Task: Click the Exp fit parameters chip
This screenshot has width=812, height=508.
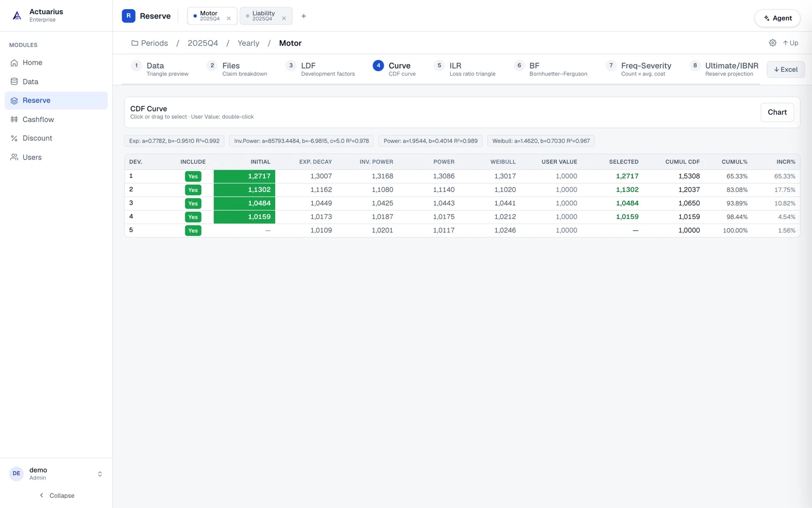Action: 174,141
